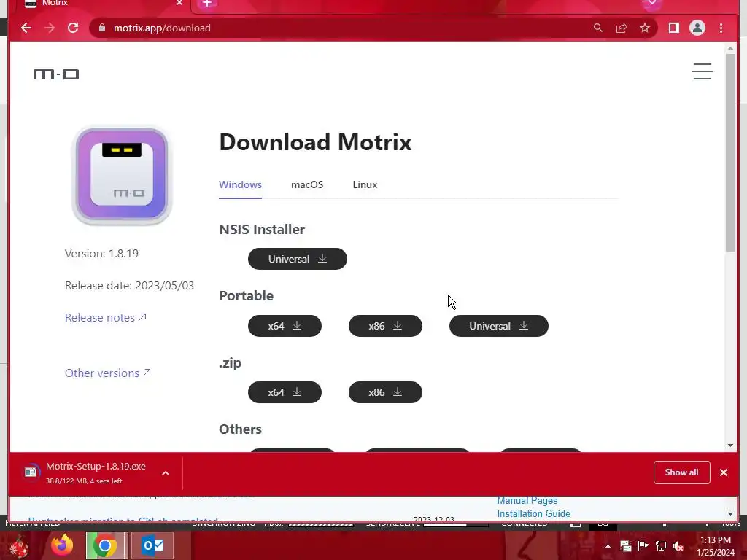
Task: Open Action Center flag tray icon
Action: tap(643, 546)
